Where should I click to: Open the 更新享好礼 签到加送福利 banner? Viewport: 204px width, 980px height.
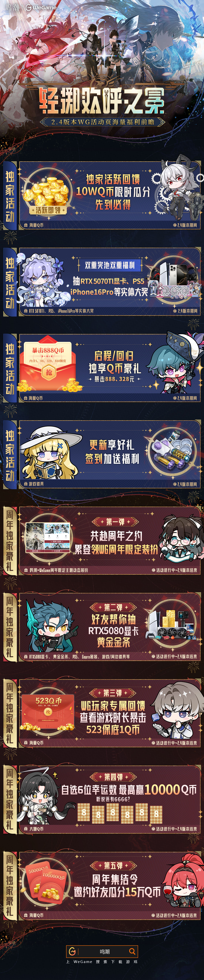point(110,454)
